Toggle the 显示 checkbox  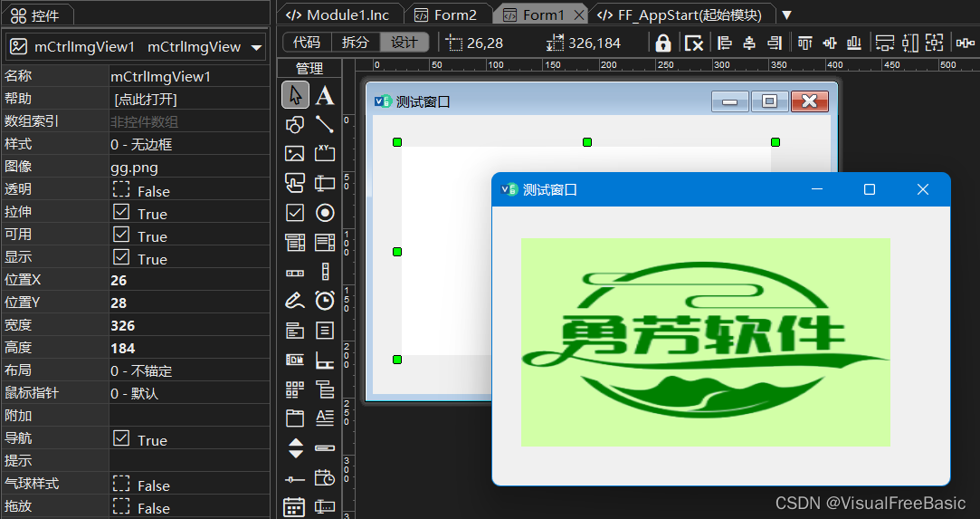click(121, 256)
